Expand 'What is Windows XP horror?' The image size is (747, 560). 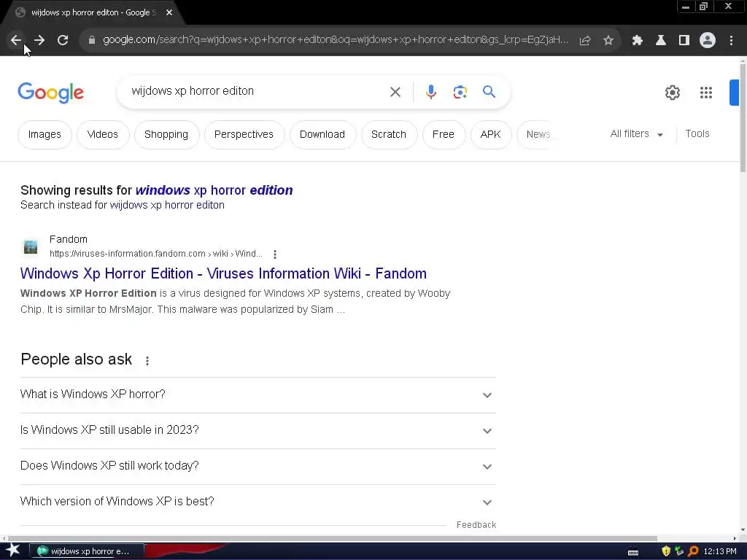click(x=258, y=394)
